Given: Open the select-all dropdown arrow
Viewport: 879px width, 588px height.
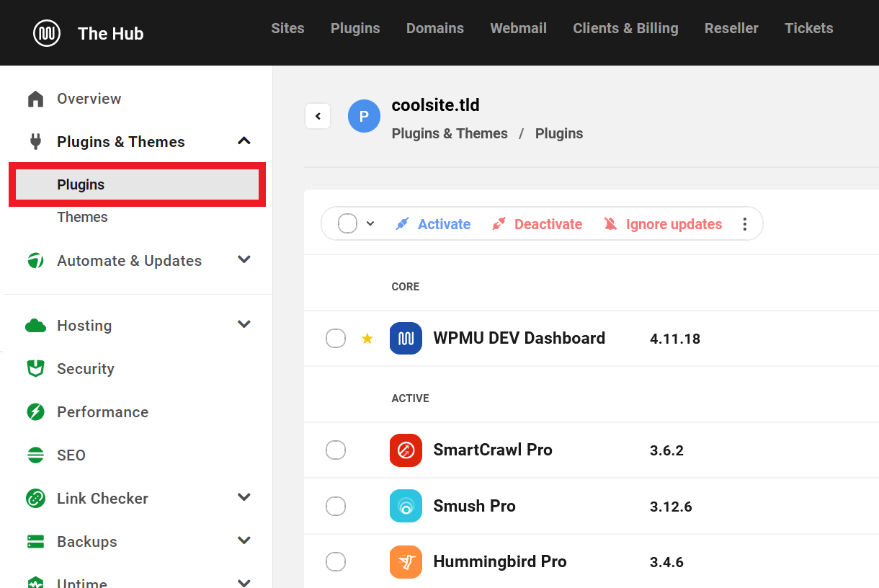Looking at the screenshot, I should pyautogui.click(x=370, y=224).
